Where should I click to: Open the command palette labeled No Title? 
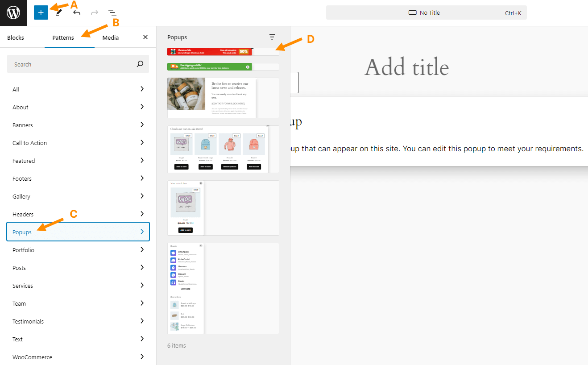tap(426, 12)
